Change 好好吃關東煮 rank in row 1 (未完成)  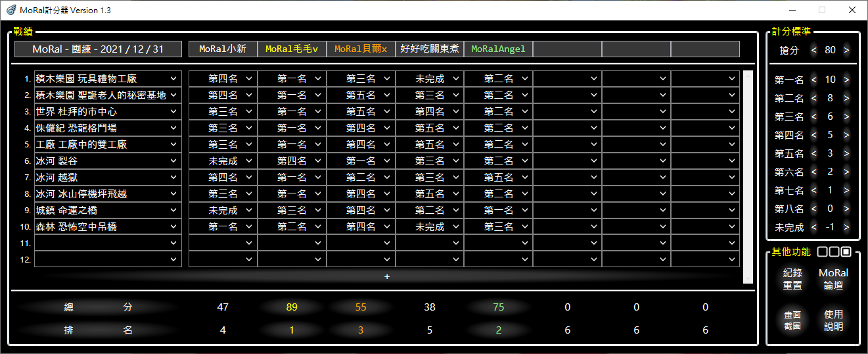click(430, 78)
